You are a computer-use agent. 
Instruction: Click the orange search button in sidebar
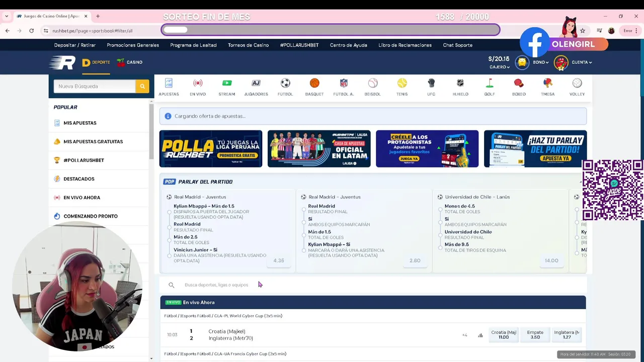pos(142,86)
